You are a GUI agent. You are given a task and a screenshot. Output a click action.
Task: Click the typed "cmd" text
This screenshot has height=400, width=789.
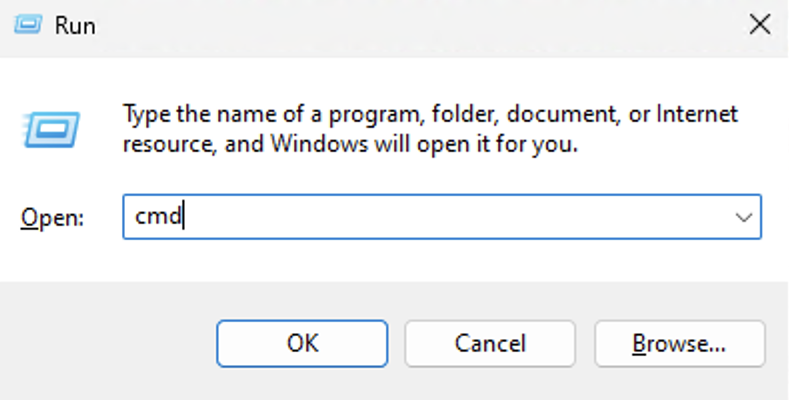[x=155, y=217]
